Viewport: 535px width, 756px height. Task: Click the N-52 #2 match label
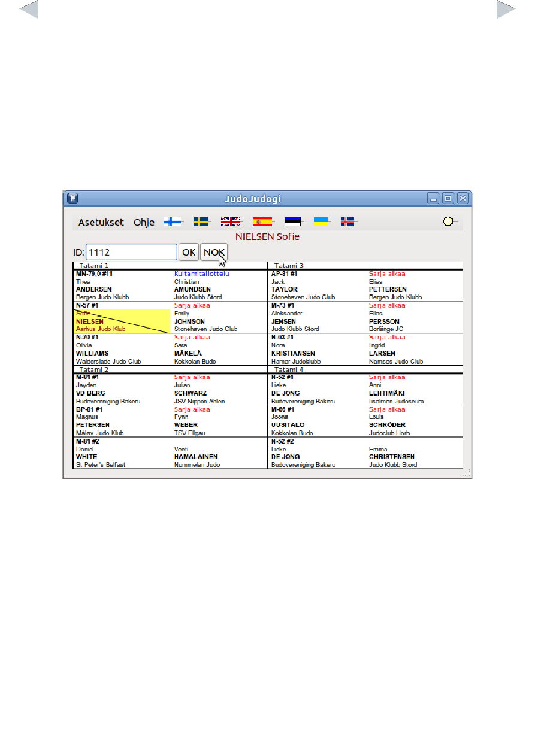point(283,441)
